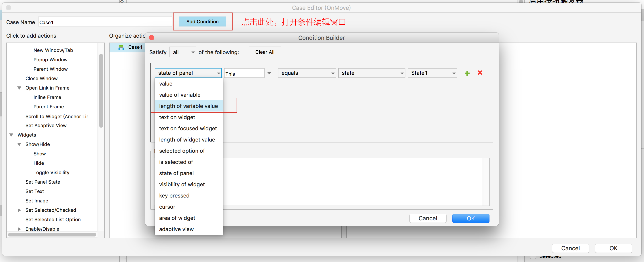Click OK in Condition Builder

(470, 218)
